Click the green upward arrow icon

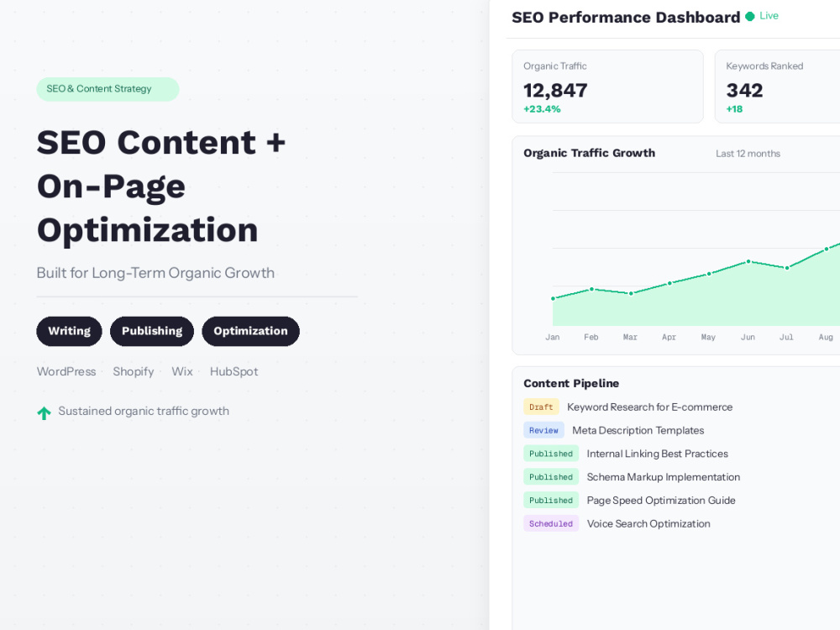click(44, 413)
